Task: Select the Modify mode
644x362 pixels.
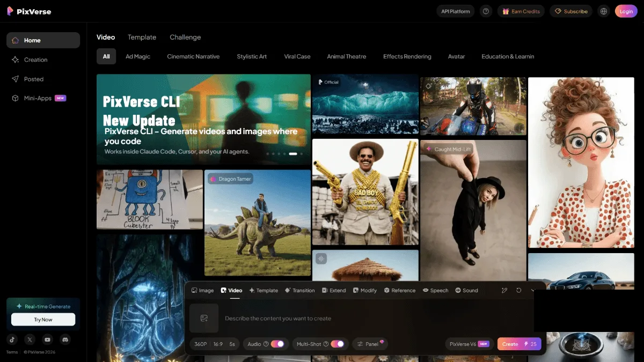Action: click(365, 290)
